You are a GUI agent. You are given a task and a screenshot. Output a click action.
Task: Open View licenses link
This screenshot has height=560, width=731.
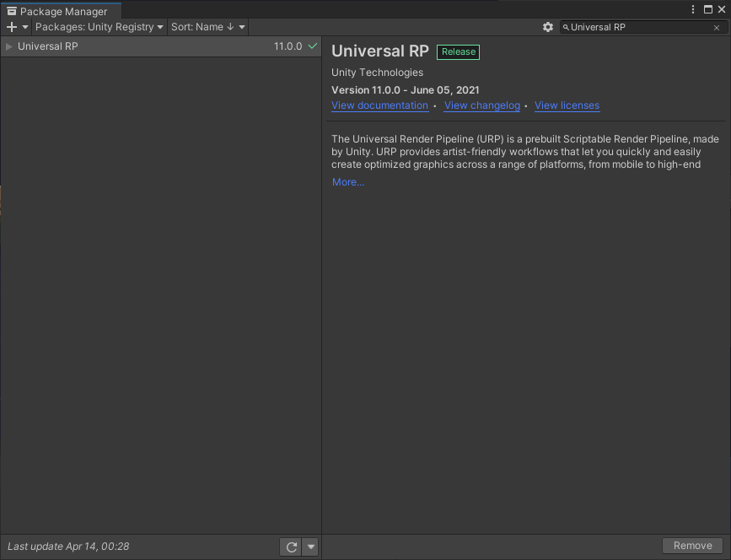coord(567,105)
